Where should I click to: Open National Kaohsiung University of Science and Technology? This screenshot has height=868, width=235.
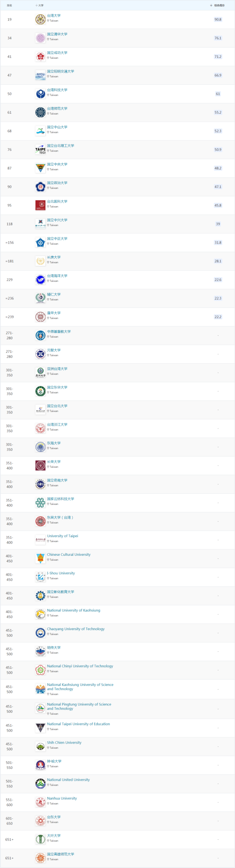point(80,687)
